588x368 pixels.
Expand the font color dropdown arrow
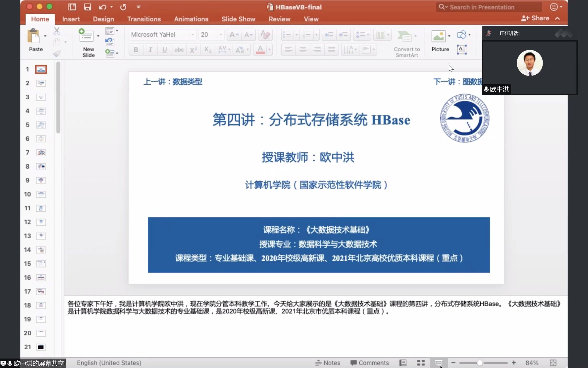269,50
